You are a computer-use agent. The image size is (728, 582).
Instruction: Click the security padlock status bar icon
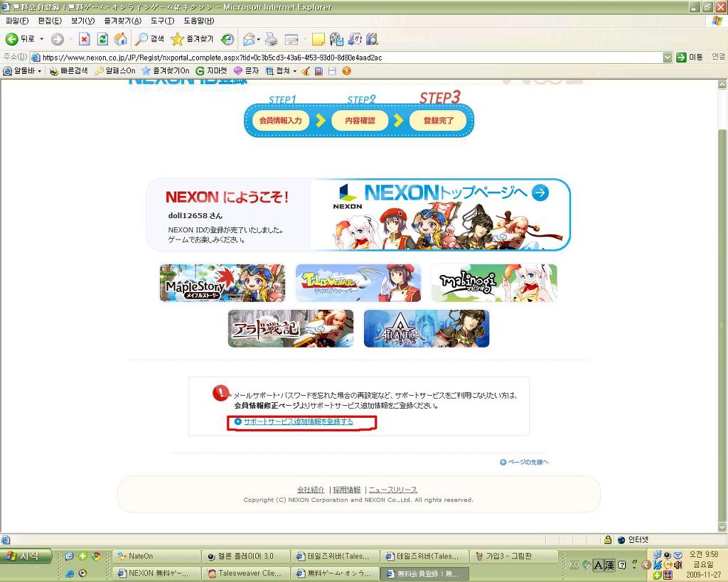608,540
